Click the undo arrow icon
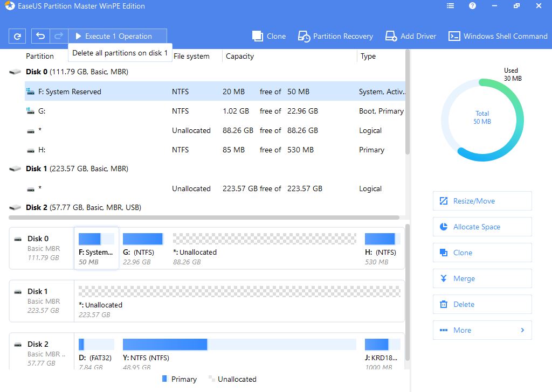This screenshot has height=392, width=552. click(40, 37)
